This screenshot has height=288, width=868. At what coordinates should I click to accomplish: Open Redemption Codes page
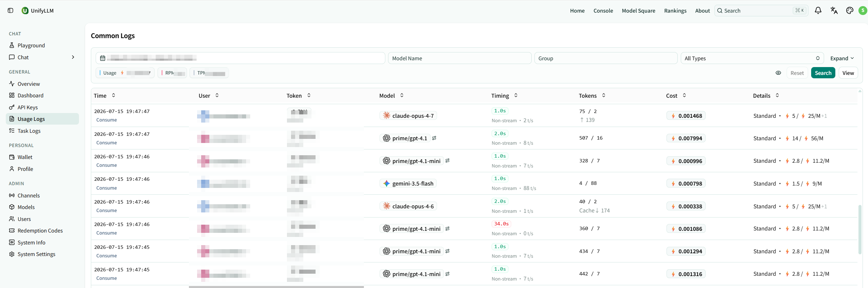pos(42,230)
